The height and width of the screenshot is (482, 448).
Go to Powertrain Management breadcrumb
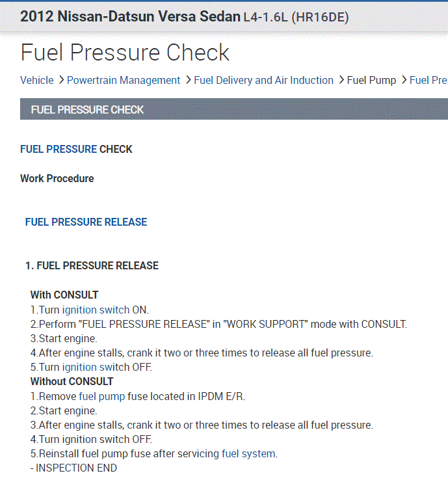(124, 81)
